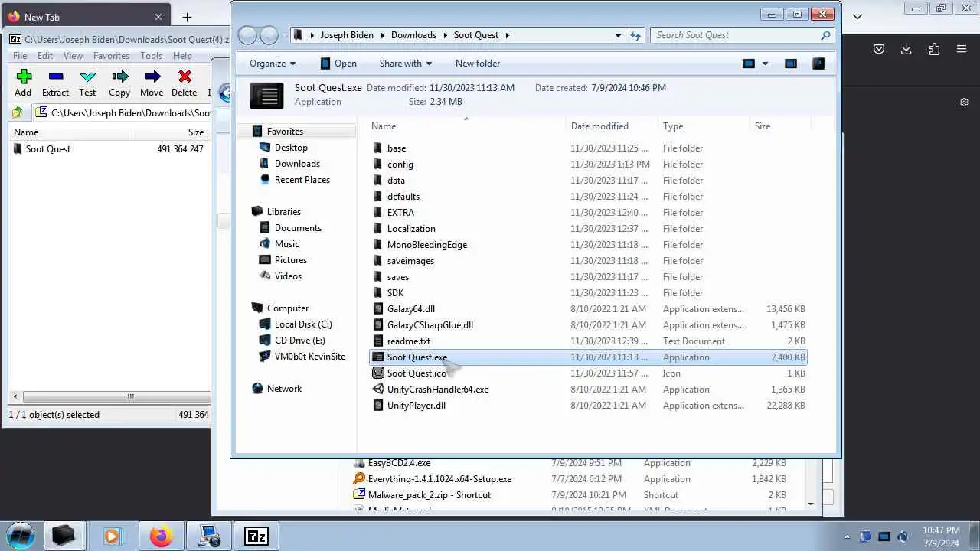980x551 pixels.
Task: Select Network in navigation pane
Action: click(x=284, y=389)
